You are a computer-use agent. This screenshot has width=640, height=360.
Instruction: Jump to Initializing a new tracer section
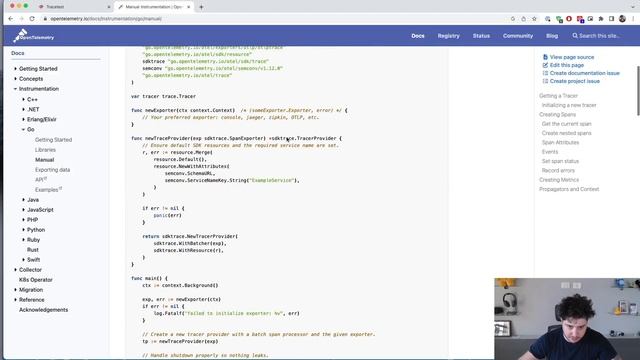coord(569,105)
